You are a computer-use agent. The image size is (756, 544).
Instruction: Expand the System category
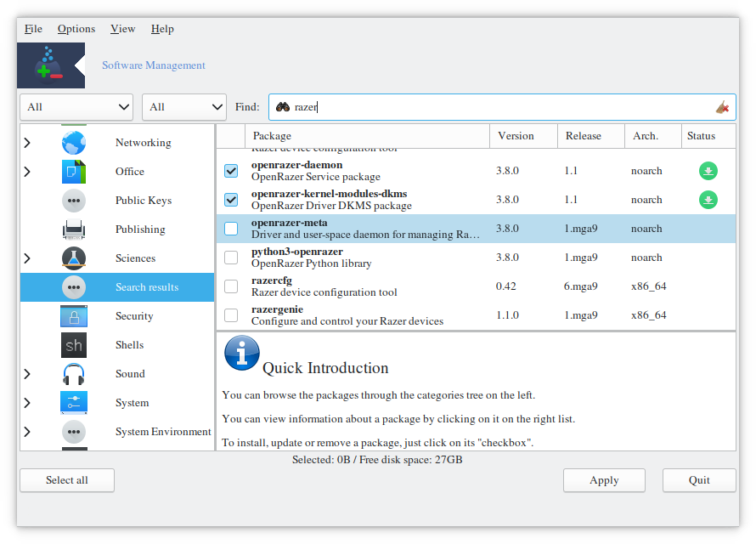[x=27, y=403]
